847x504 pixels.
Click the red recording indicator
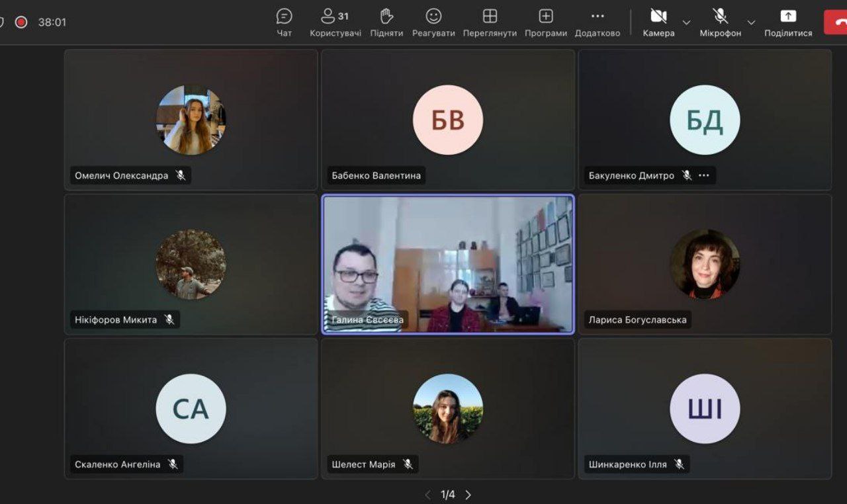click(x=21, y=22)
